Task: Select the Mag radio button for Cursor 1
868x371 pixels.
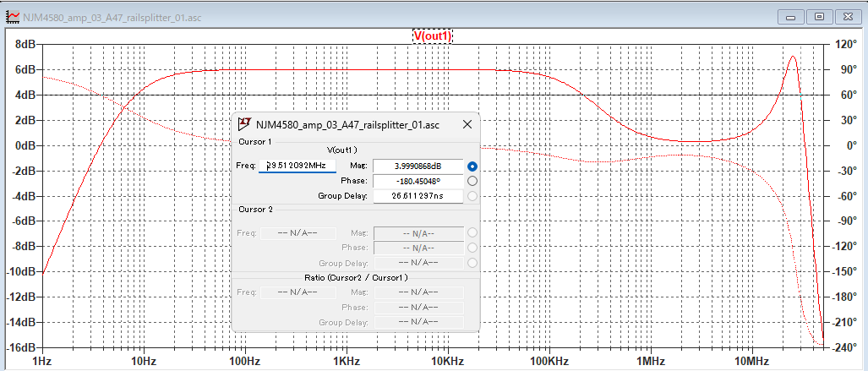Action: point(472,166)
